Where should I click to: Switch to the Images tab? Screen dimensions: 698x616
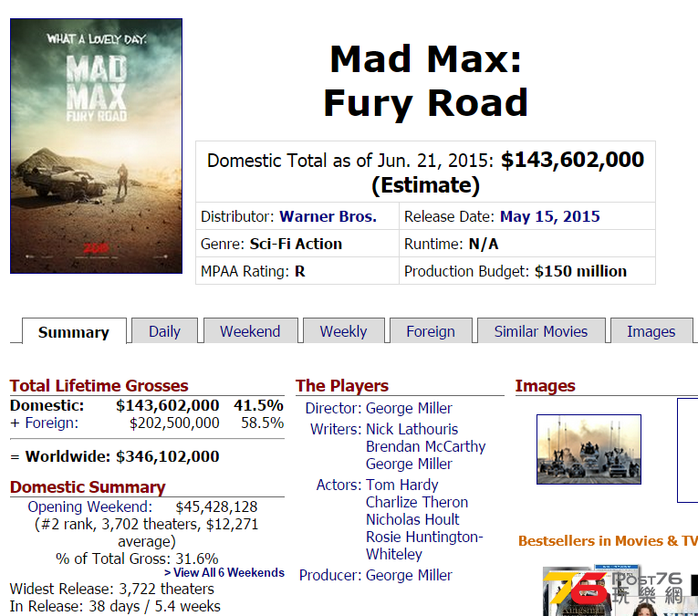[x=651, y=331]
